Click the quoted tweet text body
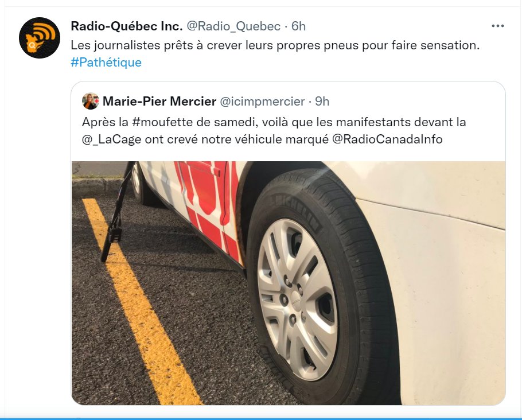Viewport: 522px width, 420px height. point(274,131)
